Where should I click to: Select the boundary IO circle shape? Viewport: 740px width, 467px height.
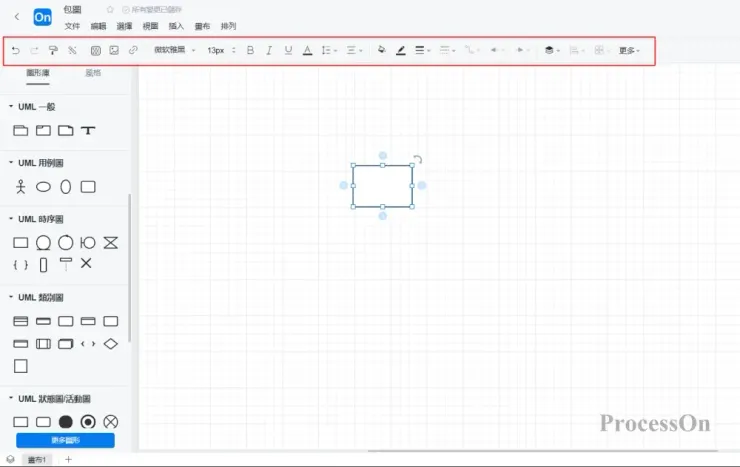click(x=88, y=243)
